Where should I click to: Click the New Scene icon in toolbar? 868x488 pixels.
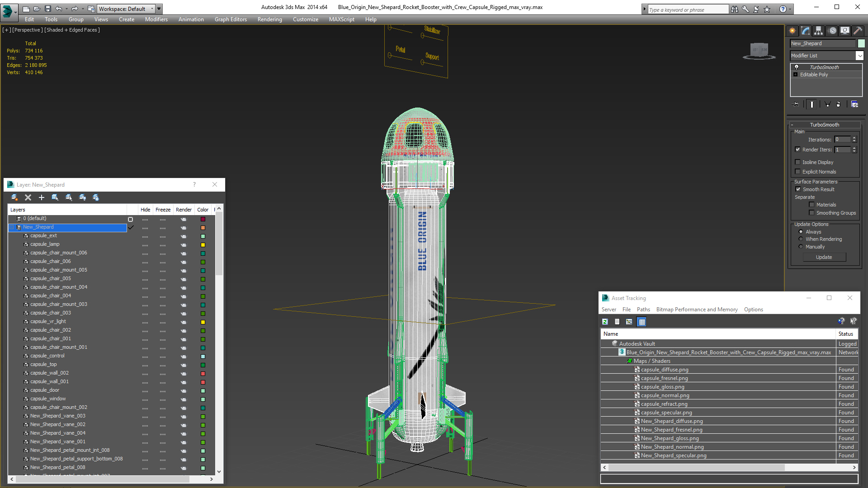(26, 9)
